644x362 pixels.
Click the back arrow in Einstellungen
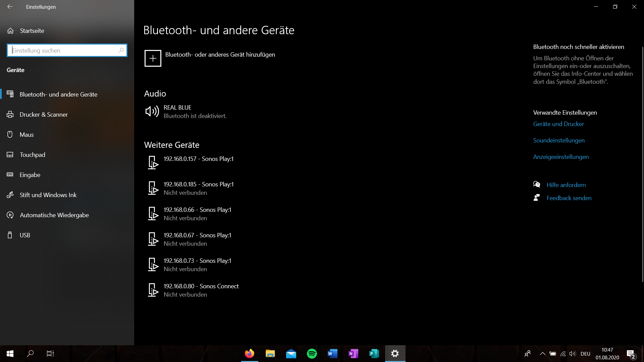coord(10,7)
